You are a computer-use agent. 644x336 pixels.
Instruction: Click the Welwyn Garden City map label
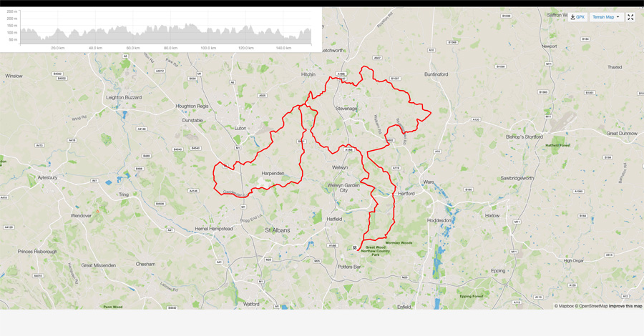click(x=343, y=187)
